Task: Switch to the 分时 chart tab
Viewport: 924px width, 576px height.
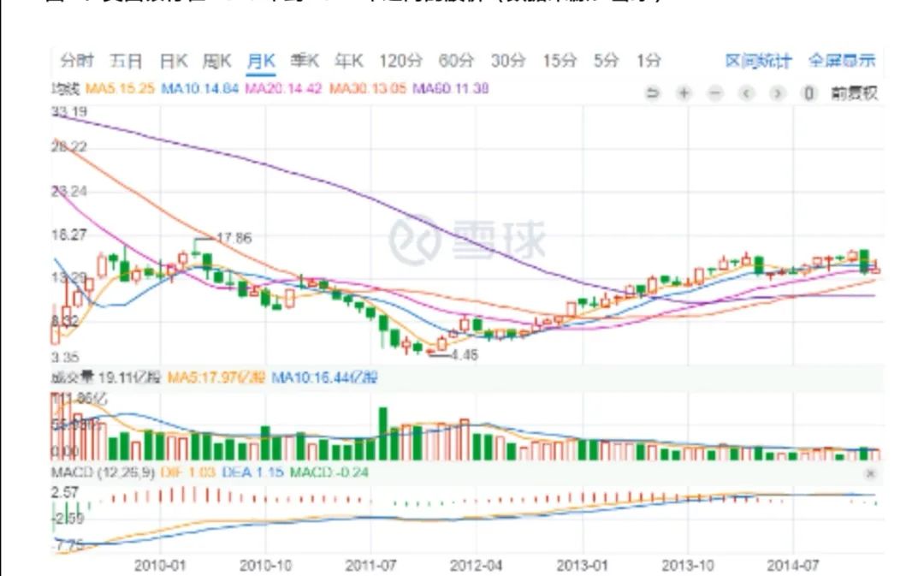Action: click(77, 61)
